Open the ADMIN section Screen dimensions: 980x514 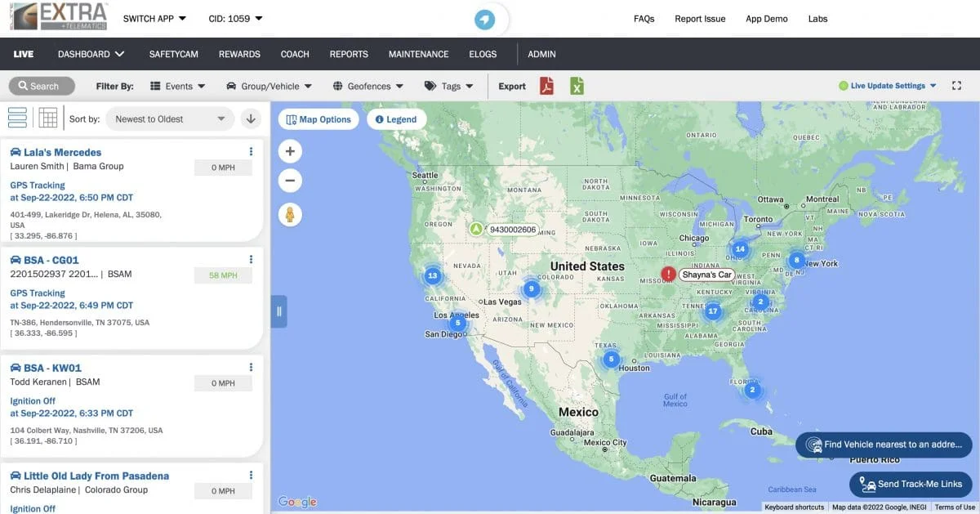tap(541, 54)
